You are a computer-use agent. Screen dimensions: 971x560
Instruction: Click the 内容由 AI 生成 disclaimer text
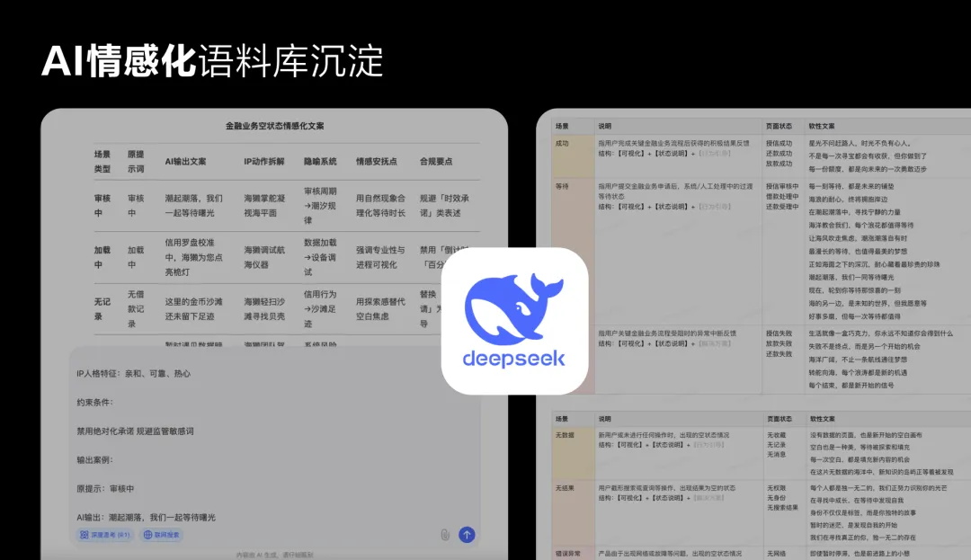pos(274,556)
